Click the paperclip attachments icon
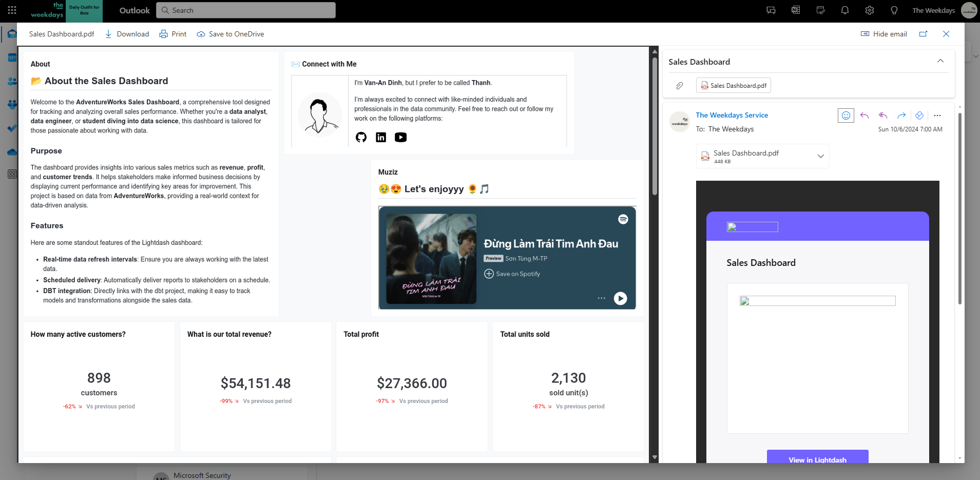 point(680,86)
